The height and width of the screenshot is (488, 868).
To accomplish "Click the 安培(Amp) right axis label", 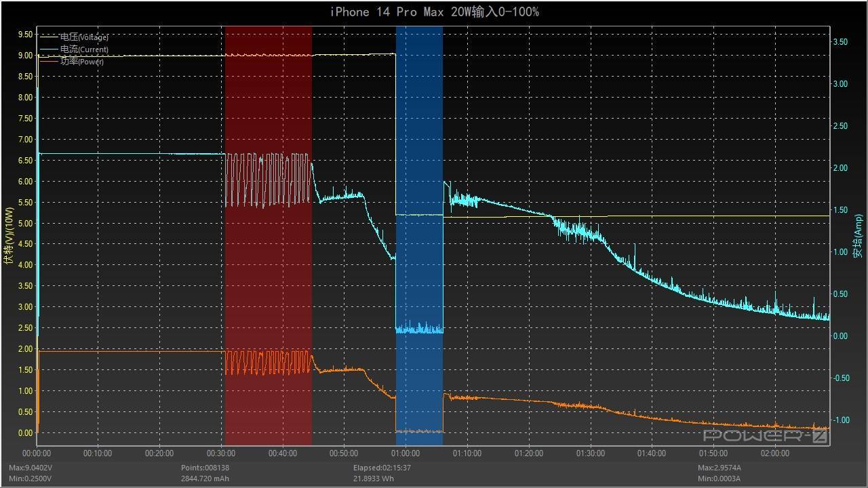I will [859, 236].
